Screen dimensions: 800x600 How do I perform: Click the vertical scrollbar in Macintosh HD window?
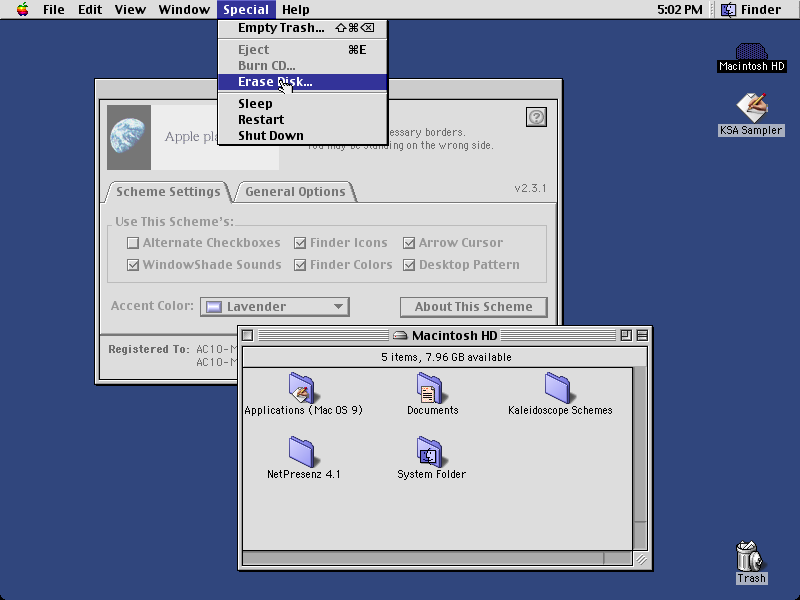pos(640,458)
